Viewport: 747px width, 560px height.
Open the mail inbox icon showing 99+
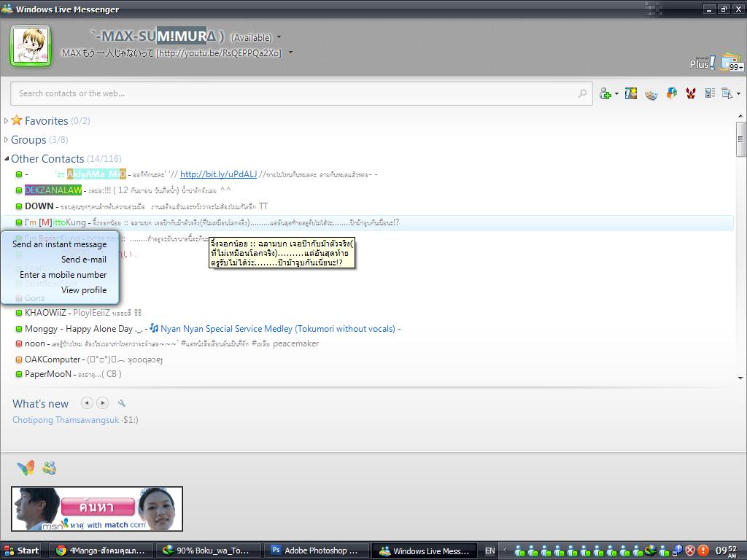point(732,63)
